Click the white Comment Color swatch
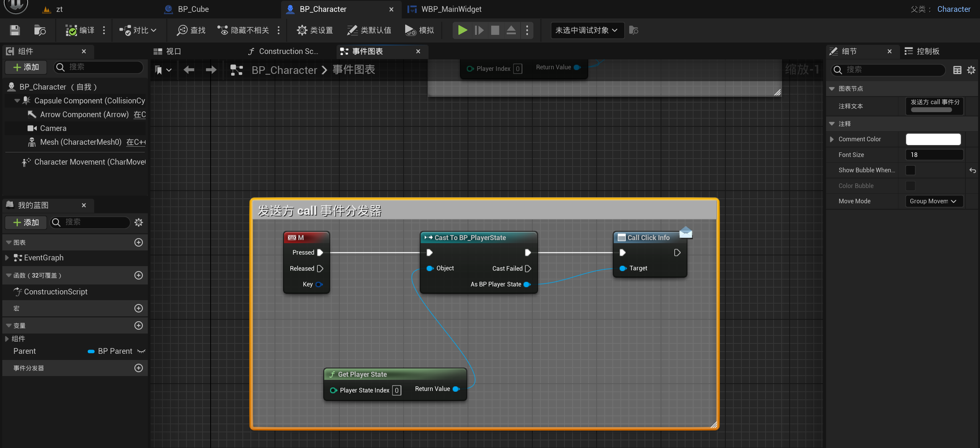Screen dimensions: 980x448 933,139
